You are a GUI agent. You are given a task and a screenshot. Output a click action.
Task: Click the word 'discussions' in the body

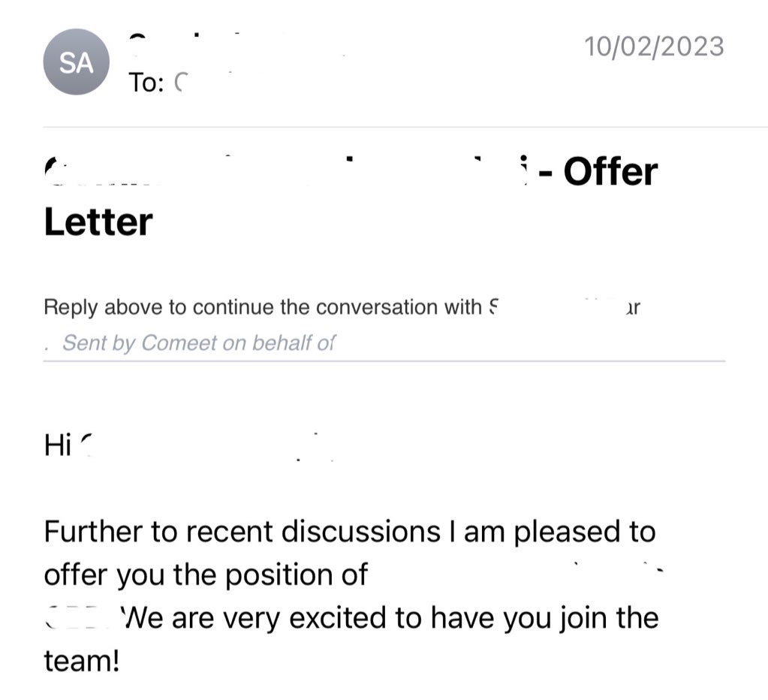click(x=360, y=532)
